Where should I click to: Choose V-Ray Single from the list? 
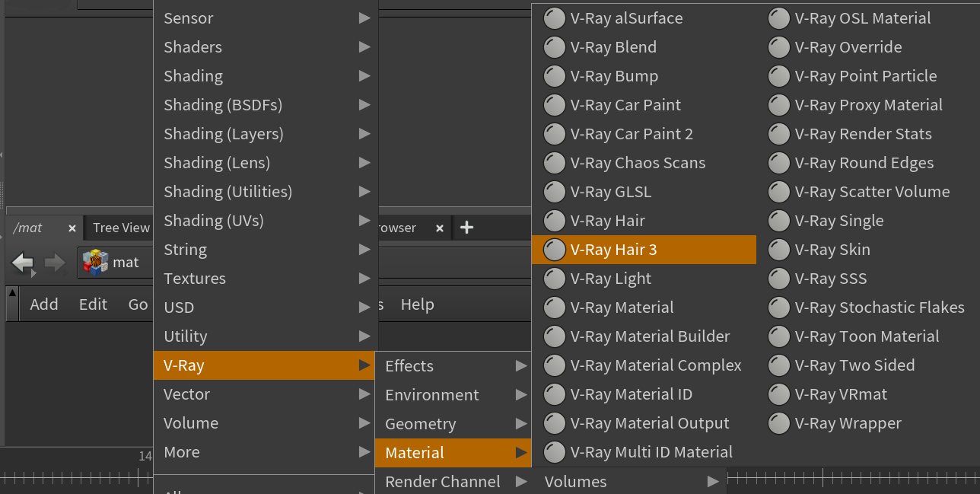868,221
